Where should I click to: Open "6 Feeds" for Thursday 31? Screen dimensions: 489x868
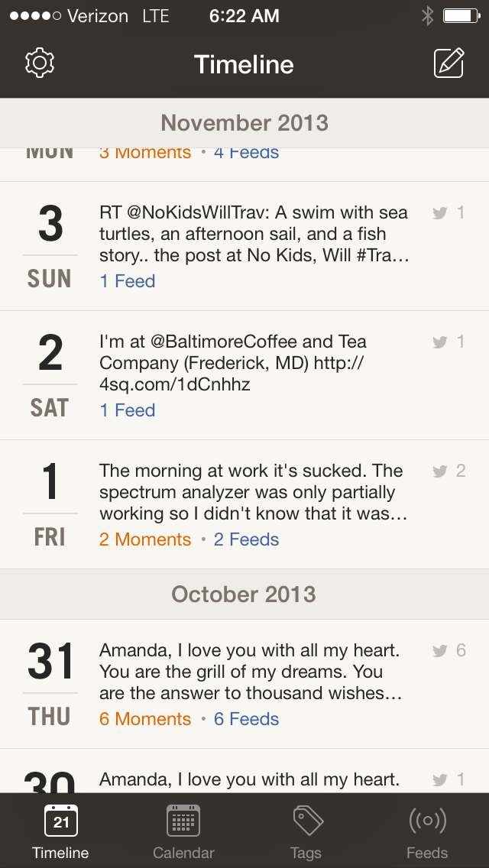[x=246, y=719]
